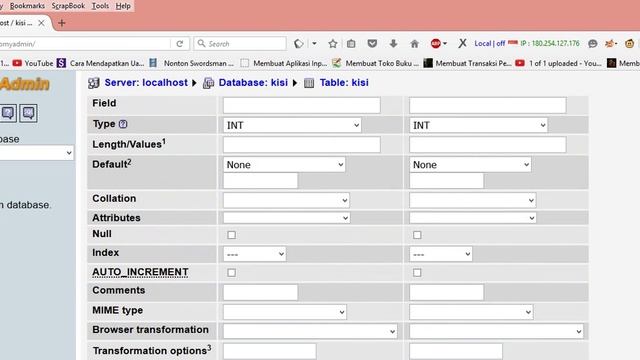
Task: Open the Bookmarks menu
Action: point(27,6)
